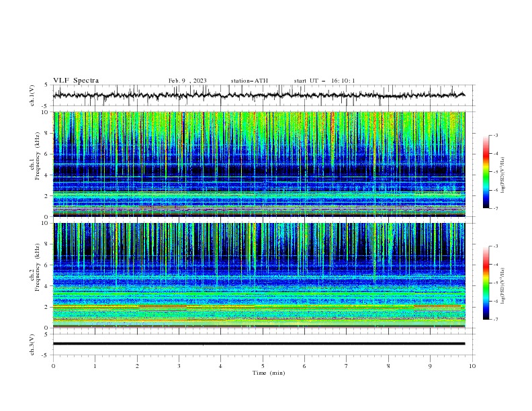Click the "-3" tick on ch.2 colorbar
This screenshot has width=532, height=411.
click(496, 246)
